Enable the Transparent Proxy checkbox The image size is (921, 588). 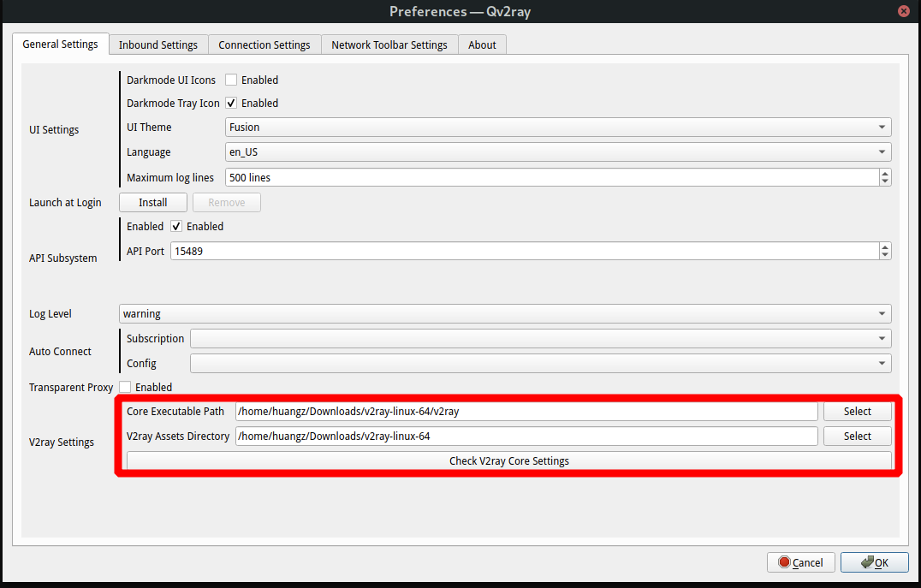[x=125, y=387]
